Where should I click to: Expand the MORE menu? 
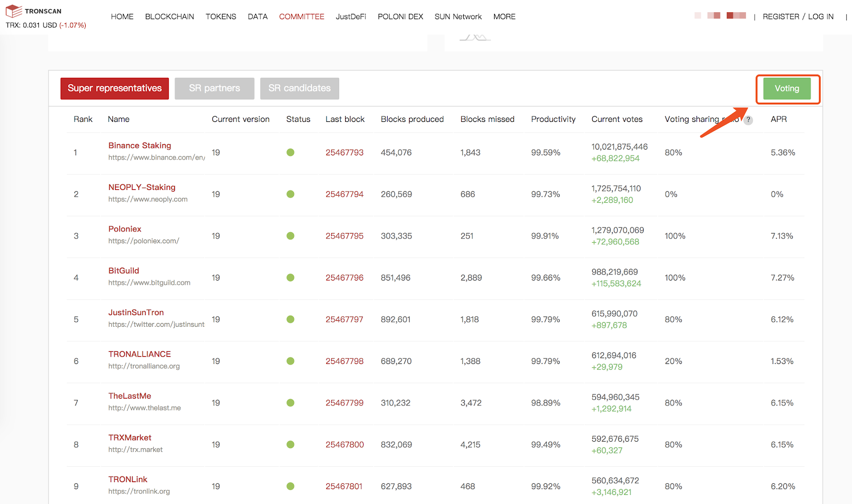[x=504, y=16]
